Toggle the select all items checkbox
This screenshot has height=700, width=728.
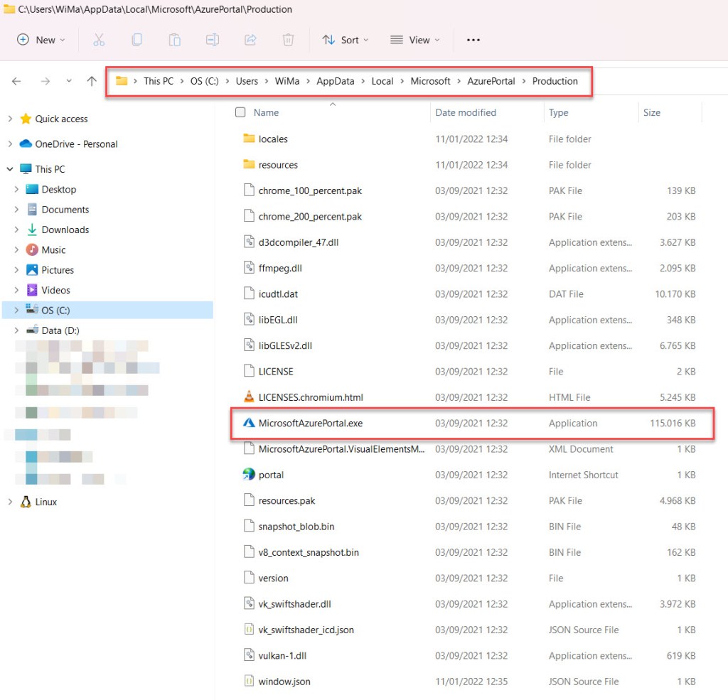[x=240, y=112]
